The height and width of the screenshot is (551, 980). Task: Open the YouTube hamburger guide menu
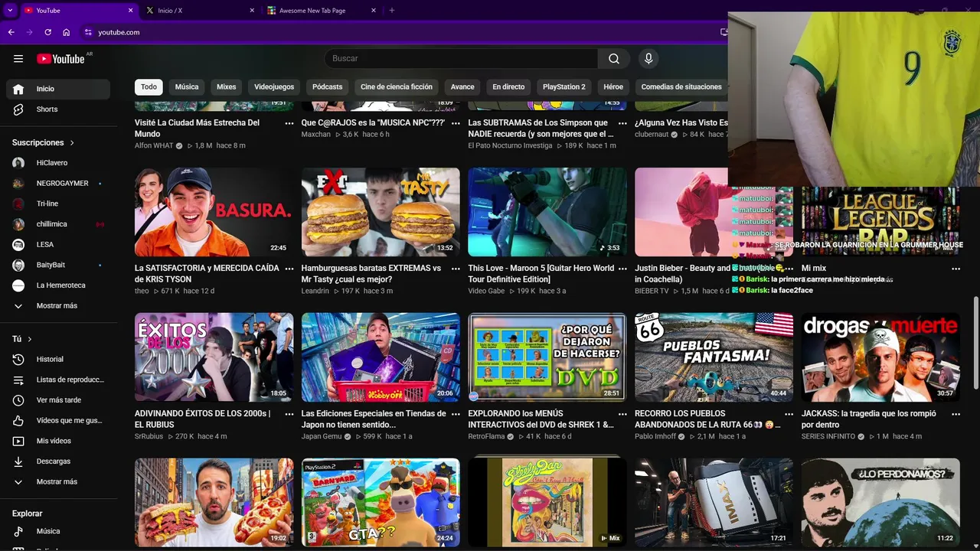(x=18, y=59)
